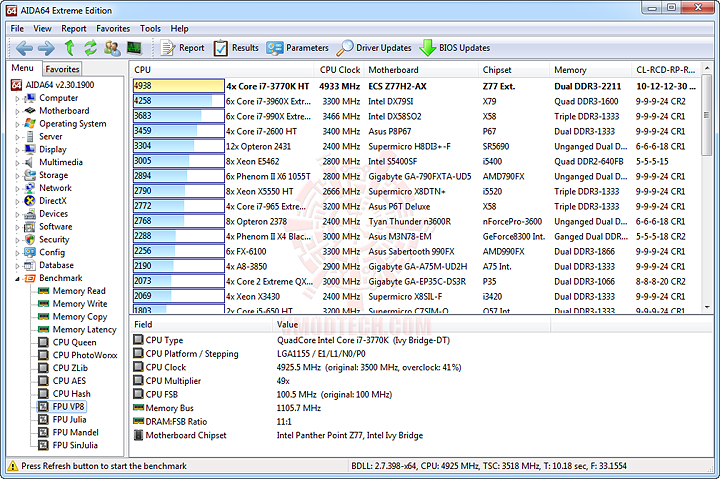The height and width of the screenshot is (479, 720).
Task: Select Database in the tree
Action: pos(49,265)
